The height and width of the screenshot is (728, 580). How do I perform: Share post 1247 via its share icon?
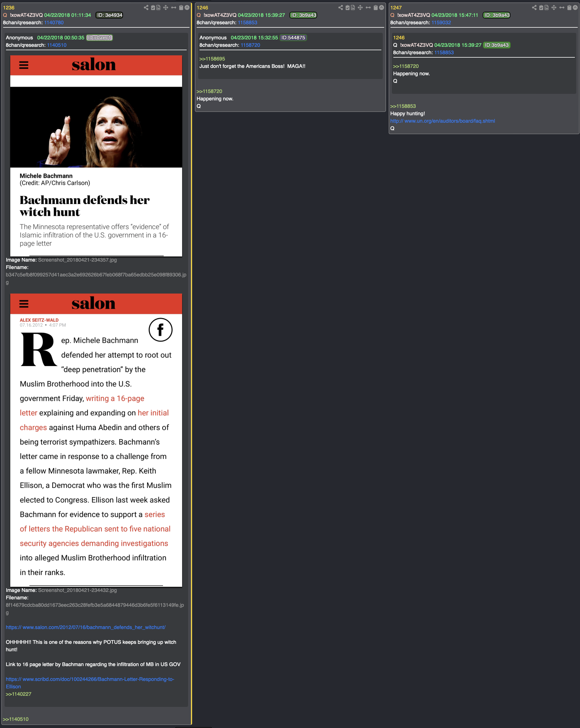tap(534, 7)
